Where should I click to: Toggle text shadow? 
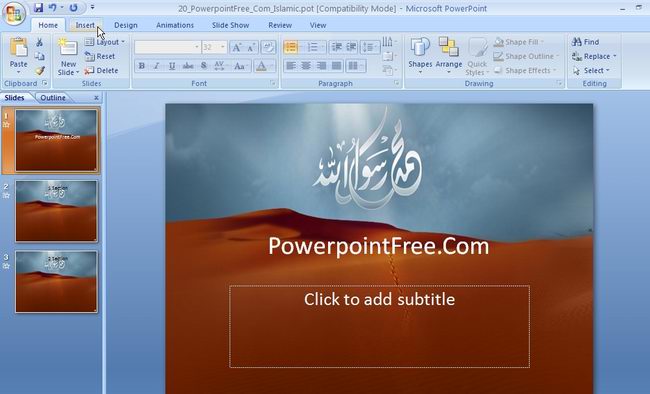point(204,66)
